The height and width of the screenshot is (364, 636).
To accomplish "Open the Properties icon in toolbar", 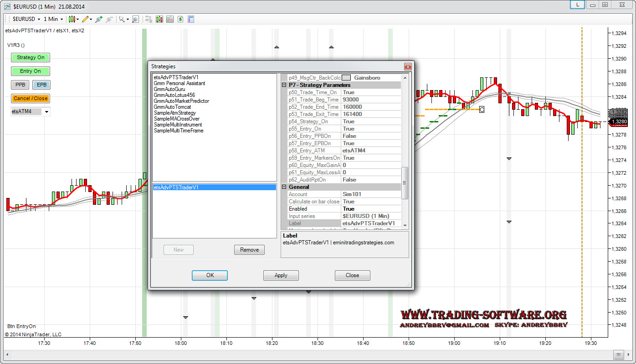I will [x=191, y=19].
